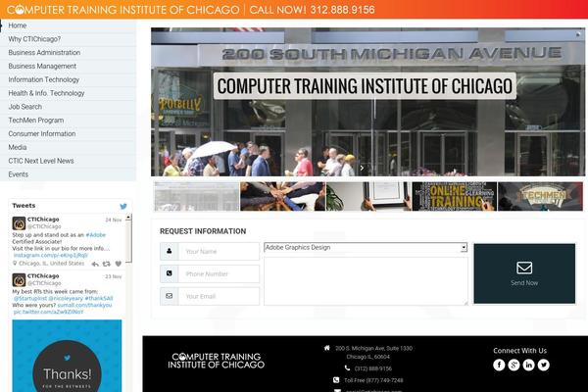The image size is (588, 392).
Task: Click the home icon beside footer address
Action: pos(327,348)
